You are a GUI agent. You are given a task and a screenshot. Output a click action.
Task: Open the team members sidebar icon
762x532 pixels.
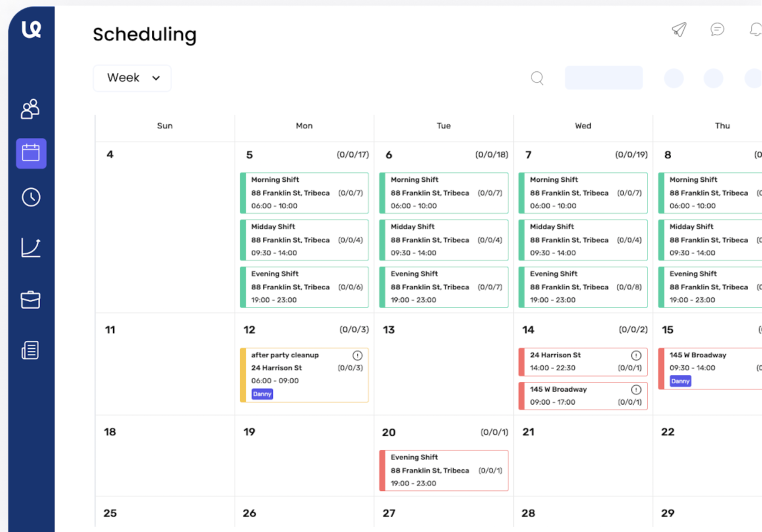(x=30, y=109)
